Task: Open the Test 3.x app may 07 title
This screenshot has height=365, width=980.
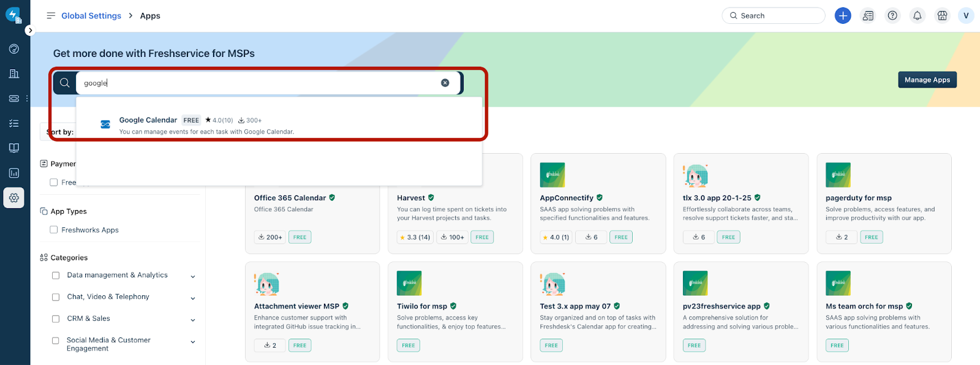Action: [575, 306]
